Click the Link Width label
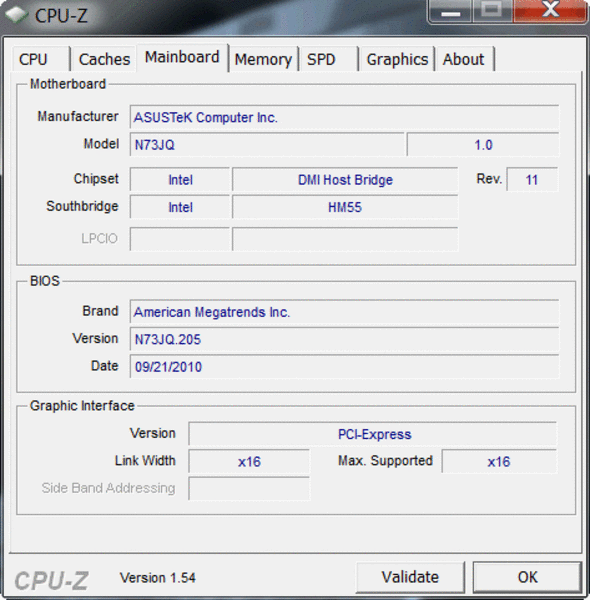The height and width of the screenshot is (600, 590). [145, 461]
